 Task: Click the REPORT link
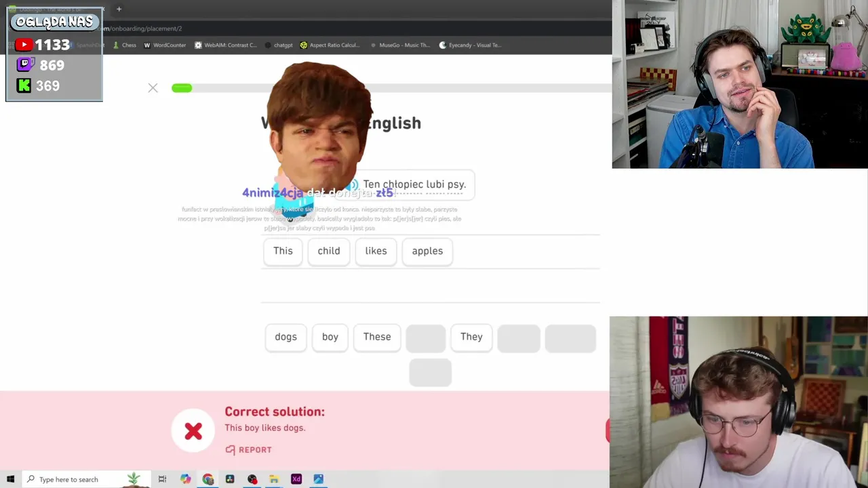point(249,449)
